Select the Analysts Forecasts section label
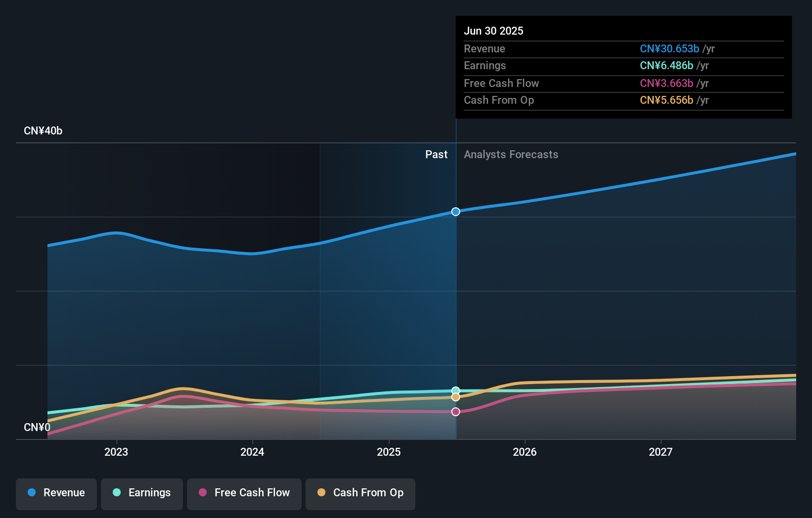 click(511, 154)
